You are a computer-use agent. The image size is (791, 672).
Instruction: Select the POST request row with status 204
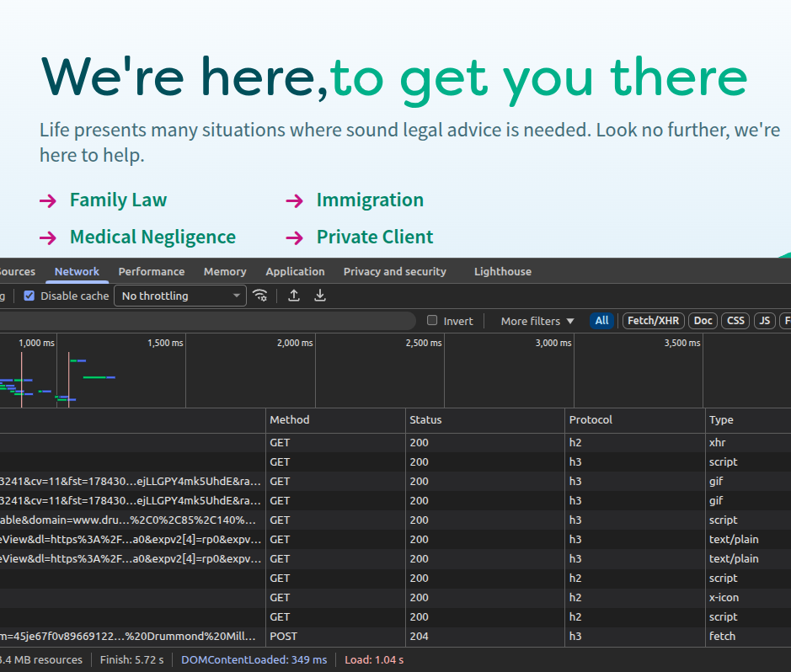pos(396,636)
